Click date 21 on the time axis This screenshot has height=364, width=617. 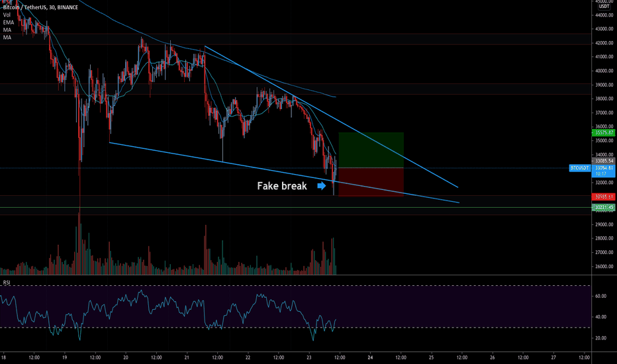point(187,357)
